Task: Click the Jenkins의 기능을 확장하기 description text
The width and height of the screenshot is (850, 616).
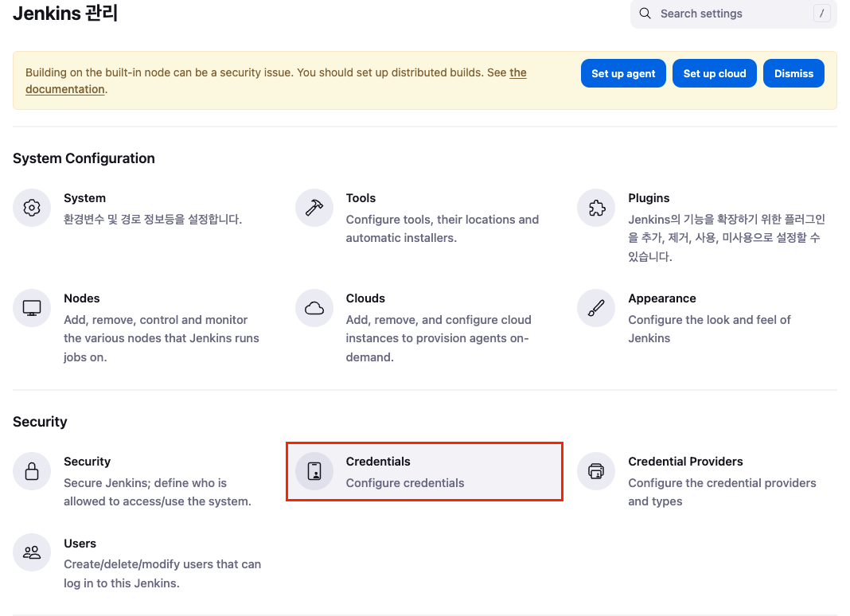Action: (727, 238)
